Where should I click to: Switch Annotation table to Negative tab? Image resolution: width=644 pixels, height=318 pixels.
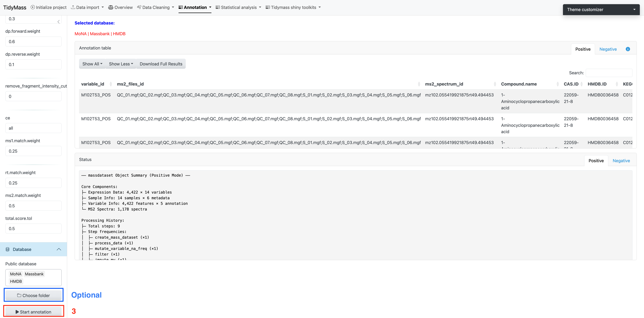tap(608, 49)
